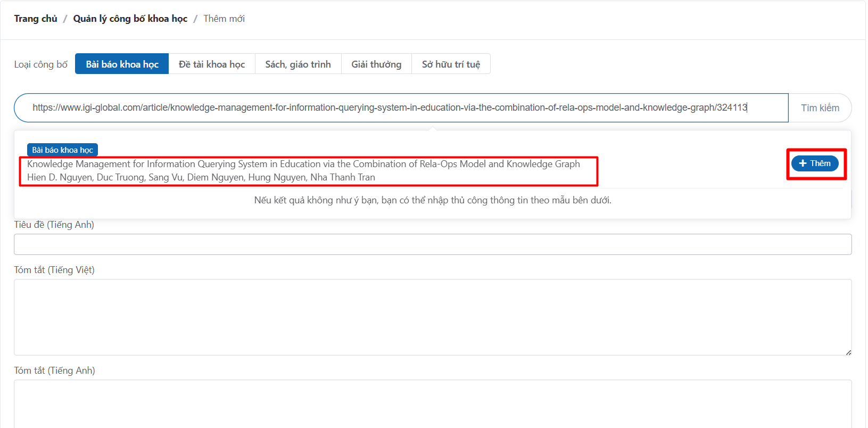The height and width of the screenshot is (428, 868).
Task: Select the Bài báo khoa học tab
Action: 122,64
